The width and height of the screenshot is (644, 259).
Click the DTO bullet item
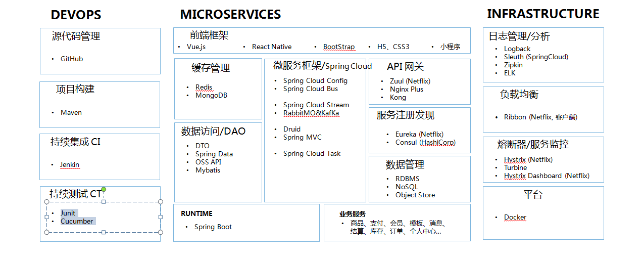click(x=203, y=146)
